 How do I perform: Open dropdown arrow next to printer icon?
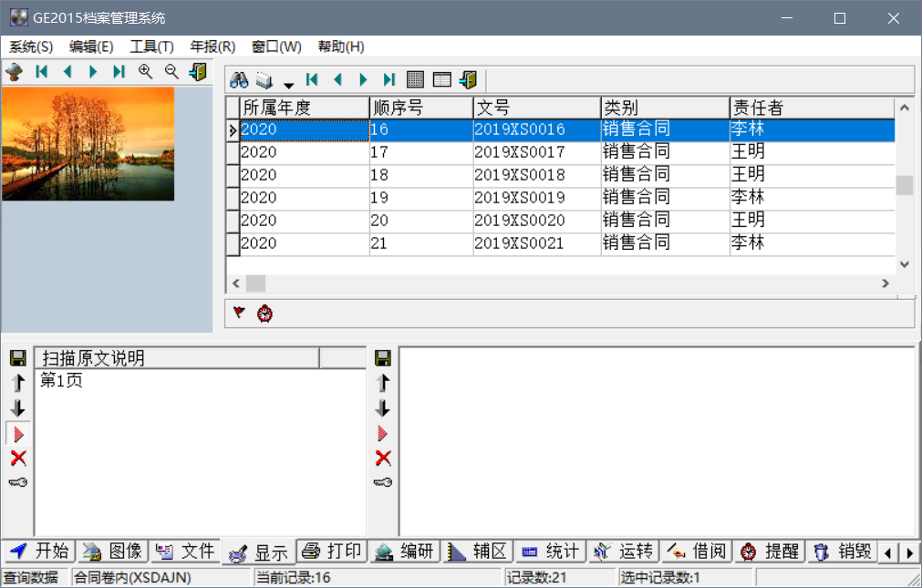[x=288, y=84]
